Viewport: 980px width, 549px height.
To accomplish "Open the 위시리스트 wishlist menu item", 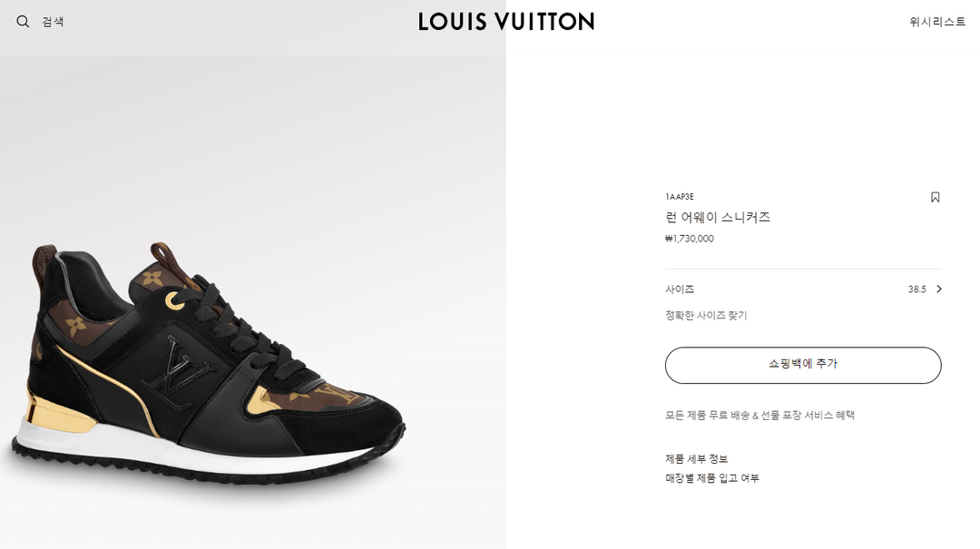I will point(937,22).
